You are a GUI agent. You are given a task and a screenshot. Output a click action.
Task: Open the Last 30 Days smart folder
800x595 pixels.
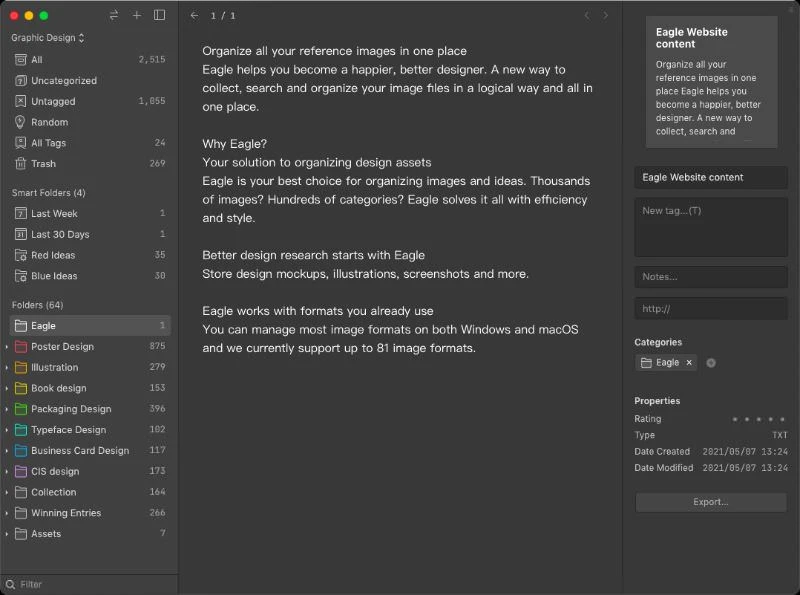(x=59, y=234)
